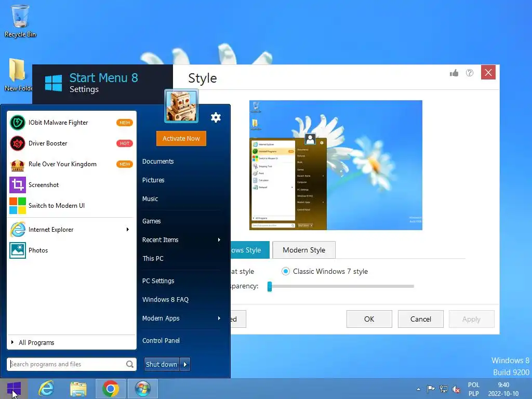Viewport: 532px width, 399px height.
Task: Click the Activate Now button
Action: 181,138
